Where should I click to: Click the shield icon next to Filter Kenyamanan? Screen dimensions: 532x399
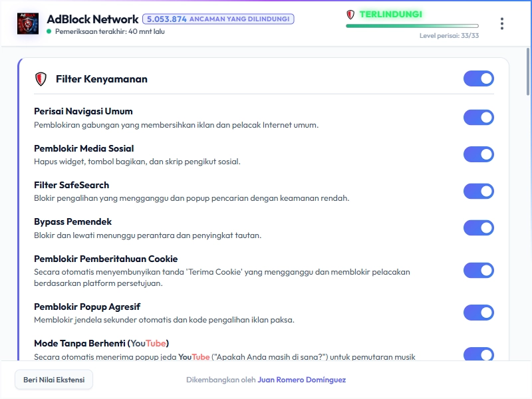[x=41, y=79]
